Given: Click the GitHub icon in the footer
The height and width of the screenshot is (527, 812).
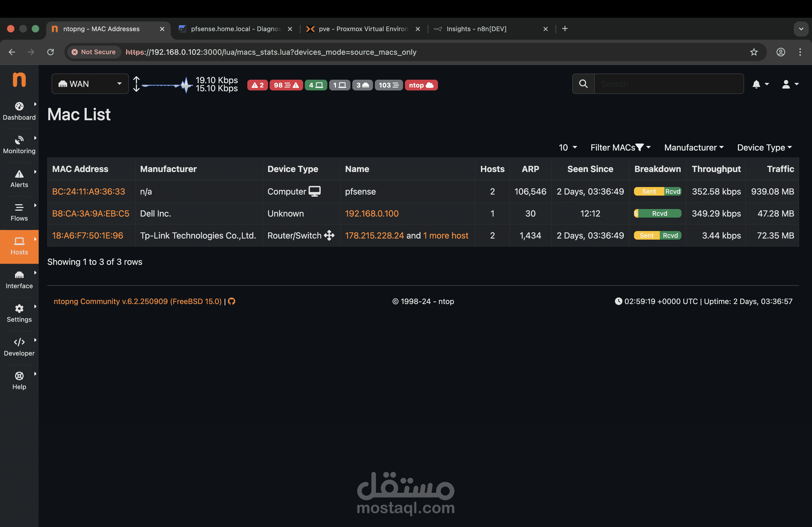Looking at the screenshot, I should click(232, 301).
